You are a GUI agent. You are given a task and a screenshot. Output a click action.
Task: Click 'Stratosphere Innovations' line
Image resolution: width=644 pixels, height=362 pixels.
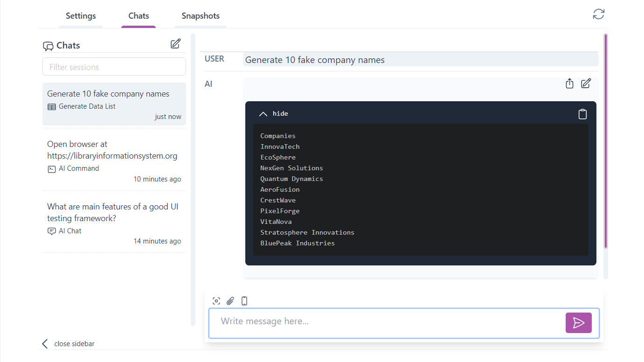point(307,232)
